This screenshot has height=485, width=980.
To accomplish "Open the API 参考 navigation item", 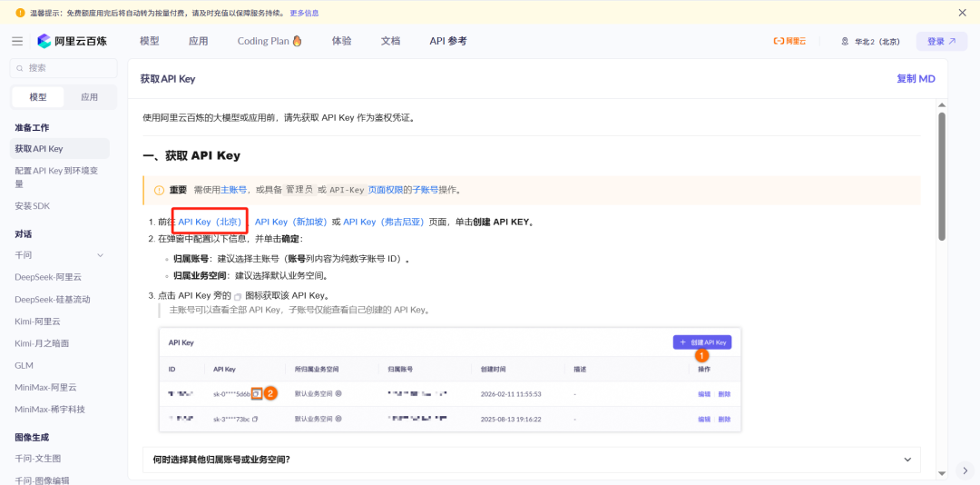I will click(x=448, y=41).
